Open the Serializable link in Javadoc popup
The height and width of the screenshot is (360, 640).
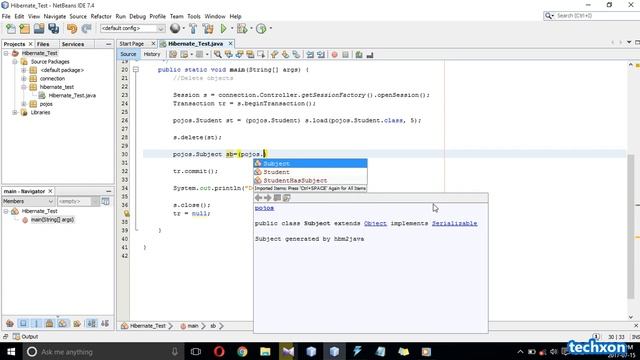[454, 224]
